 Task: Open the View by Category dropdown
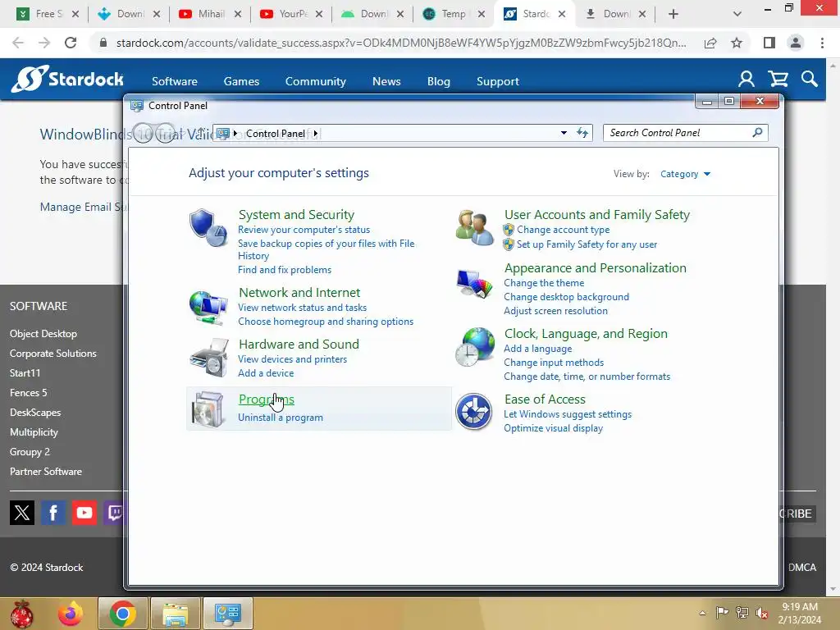click(685, 174)
